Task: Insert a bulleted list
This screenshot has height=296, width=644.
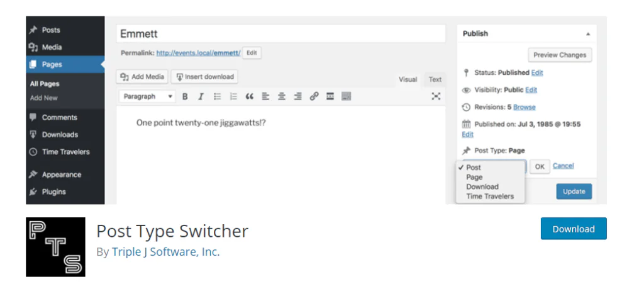Action: [217, 96]
